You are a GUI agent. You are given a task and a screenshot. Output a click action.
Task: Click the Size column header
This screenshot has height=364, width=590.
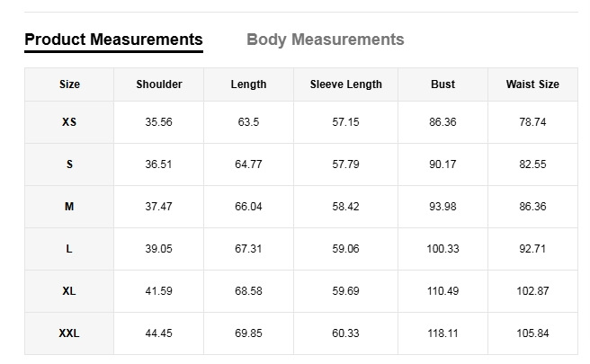point(69,84)
